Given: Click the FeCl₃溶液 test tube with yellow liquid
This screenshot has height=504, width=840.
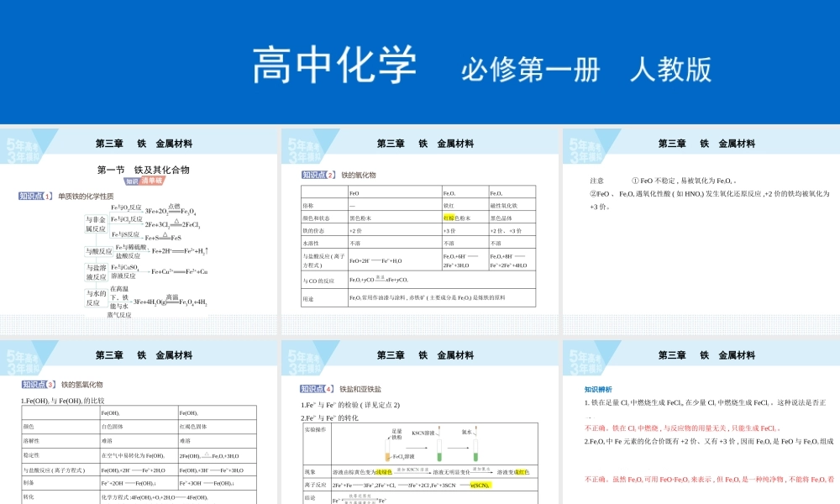Looking at the screenshot, I should pos(387,450).
